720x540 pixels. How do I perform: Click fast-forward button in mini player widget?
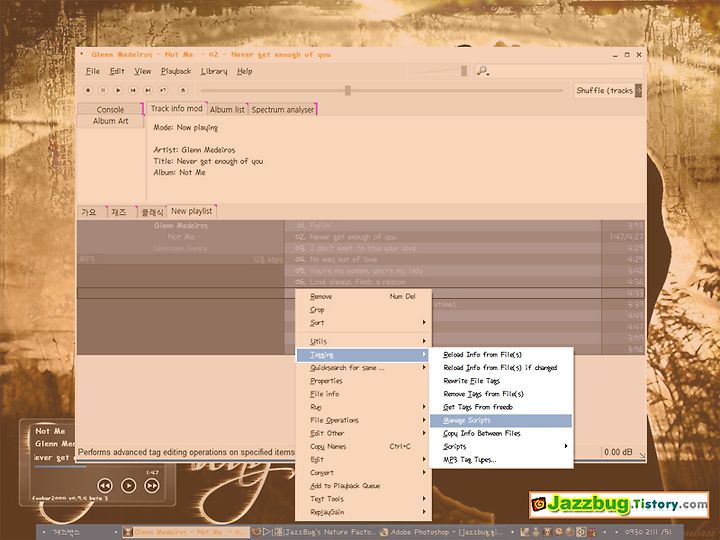[x=152, y=485]
